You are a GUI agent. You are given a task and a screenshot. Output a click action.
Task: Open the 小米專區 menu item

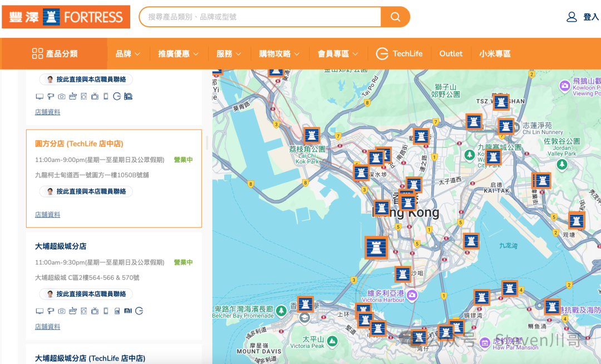[495, 53]
